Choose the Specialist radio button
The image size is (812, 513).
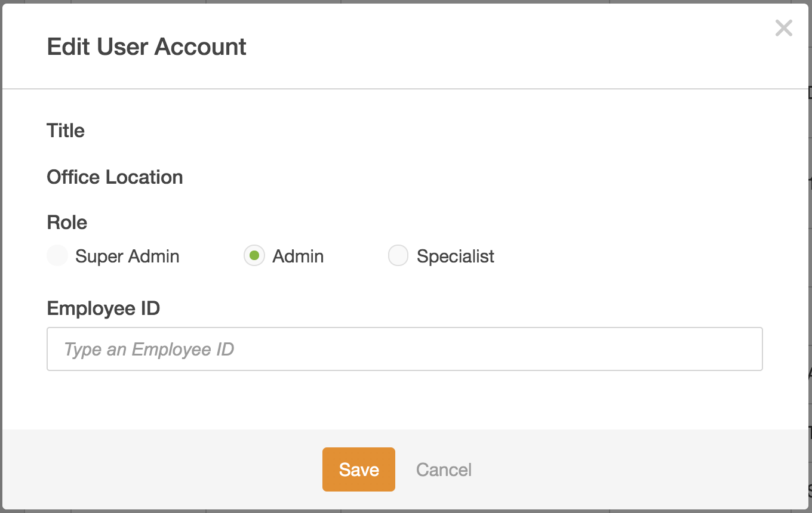398,256
